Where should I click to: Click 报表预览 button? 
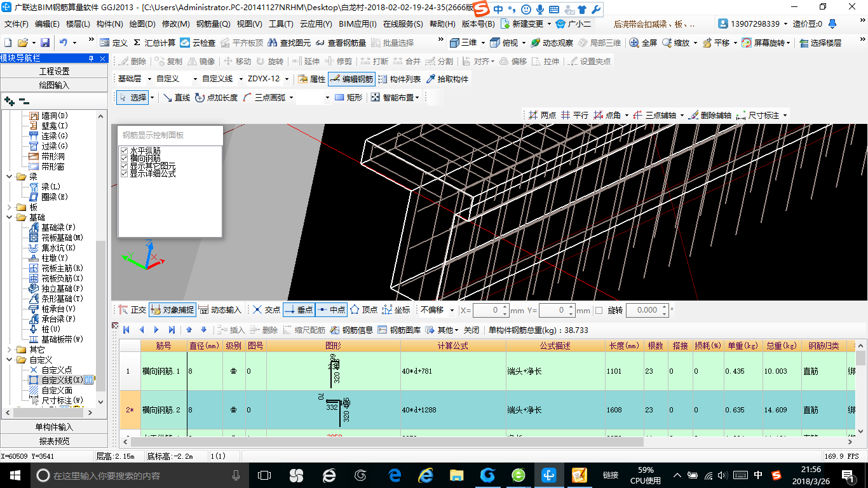pyautogui.click(x=54, y=440)
